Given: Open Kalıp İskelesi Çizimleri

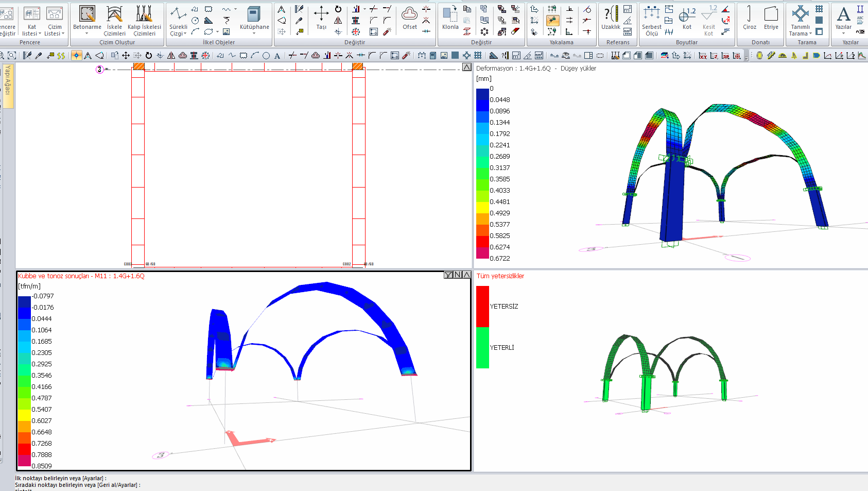Looking at the screenshot, I should click(x=144, y=21).
